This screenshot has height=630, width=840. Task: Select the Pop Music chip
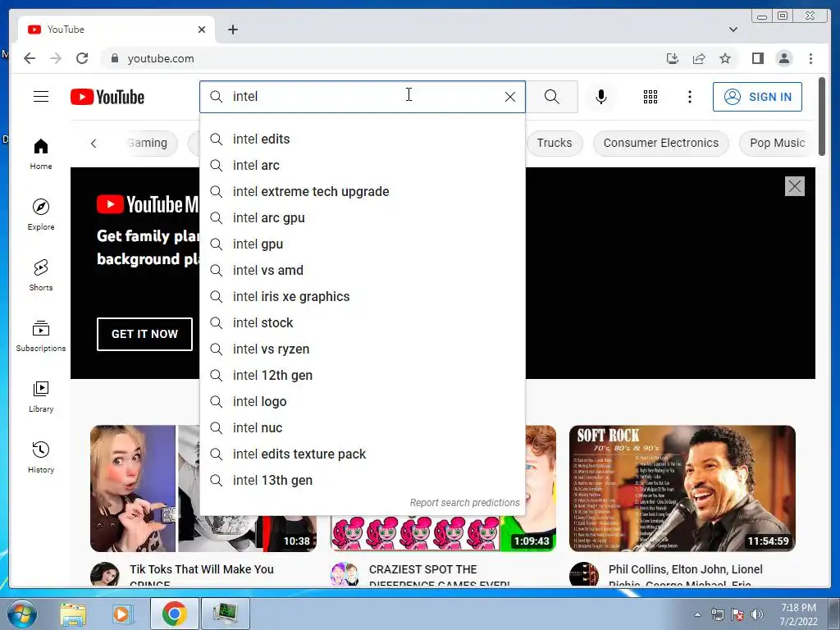click(x=777, y=143)
